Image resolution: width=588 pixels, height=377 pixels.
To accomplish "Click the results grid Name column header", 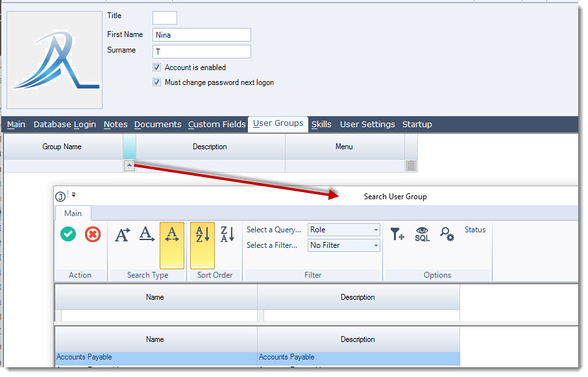I will tap(156, 339).
